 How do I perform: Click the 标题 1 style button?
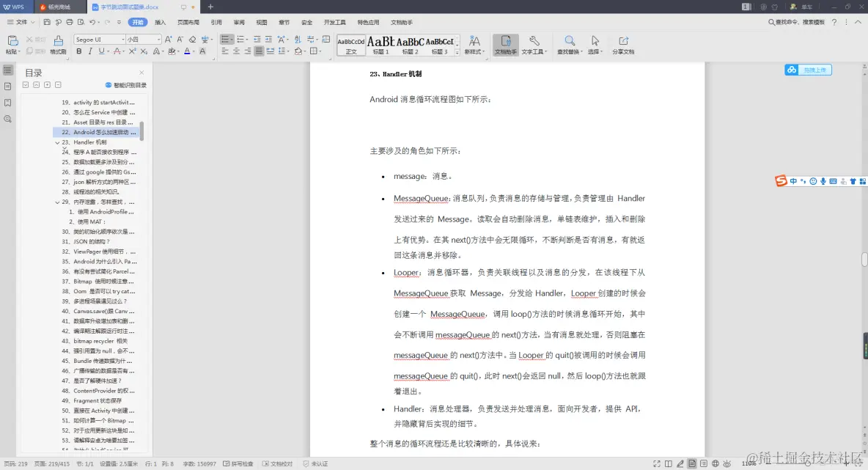[x=380, y=44]
